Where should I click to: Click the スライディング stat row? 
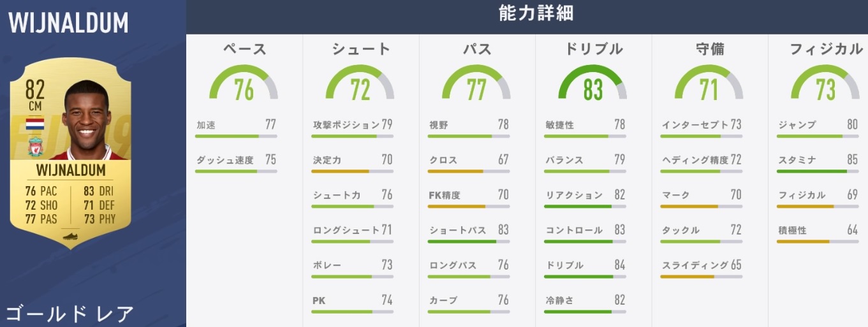tap(702, 265)
